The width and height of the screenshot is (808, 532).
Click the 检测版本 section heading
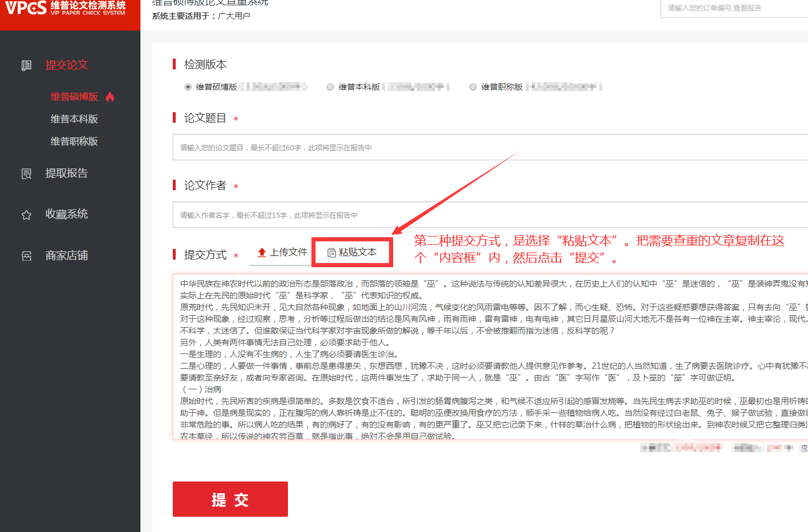click(x=205, y=65)
